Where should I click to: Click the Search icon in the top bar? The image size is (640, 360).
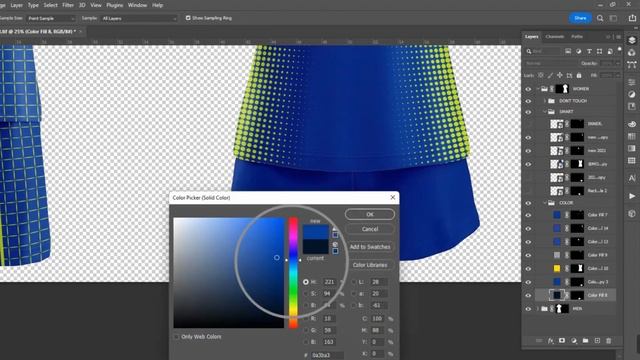(x=600, y=18)
